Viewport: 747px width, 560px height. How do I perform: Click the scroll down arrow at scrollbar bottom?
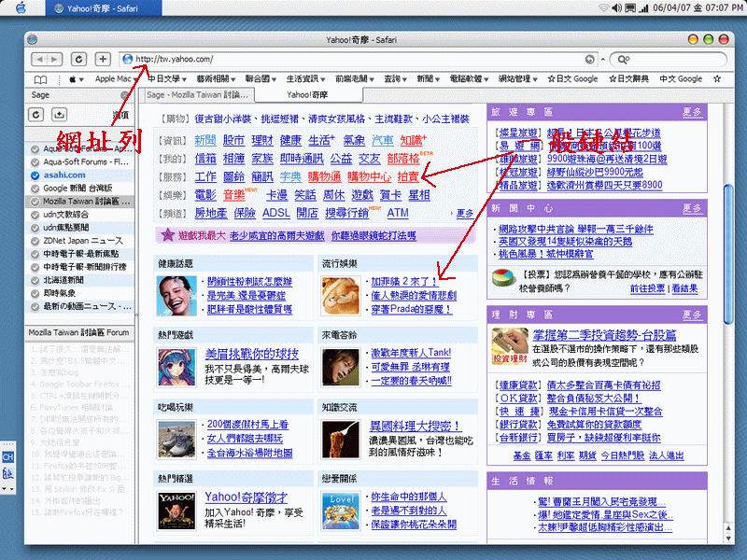click(728, 539)
